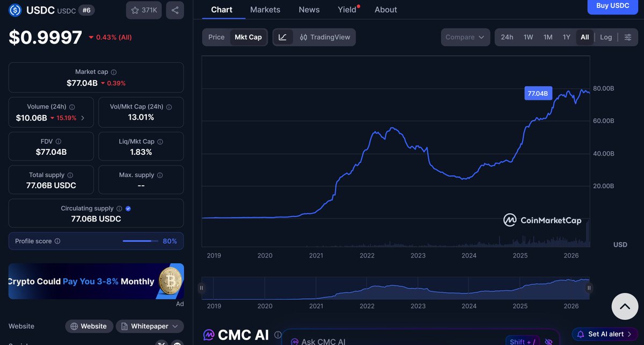Click the 77.04B chart value label
The height and width of the screenshot is (345, 644).
tap(538, 93)
